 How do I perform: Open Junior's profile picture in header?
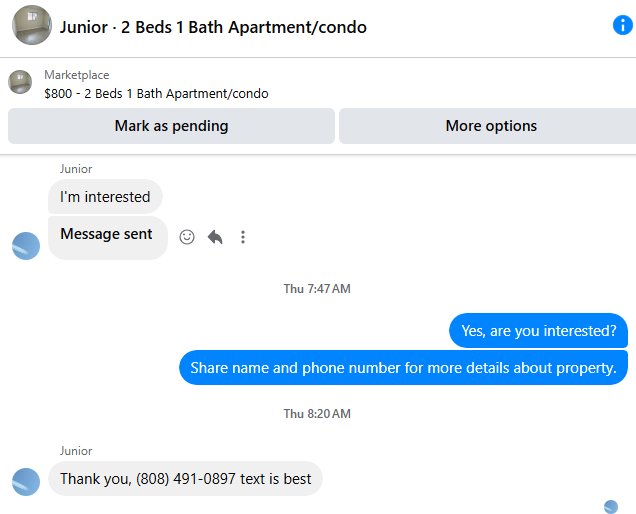(32, 25)
